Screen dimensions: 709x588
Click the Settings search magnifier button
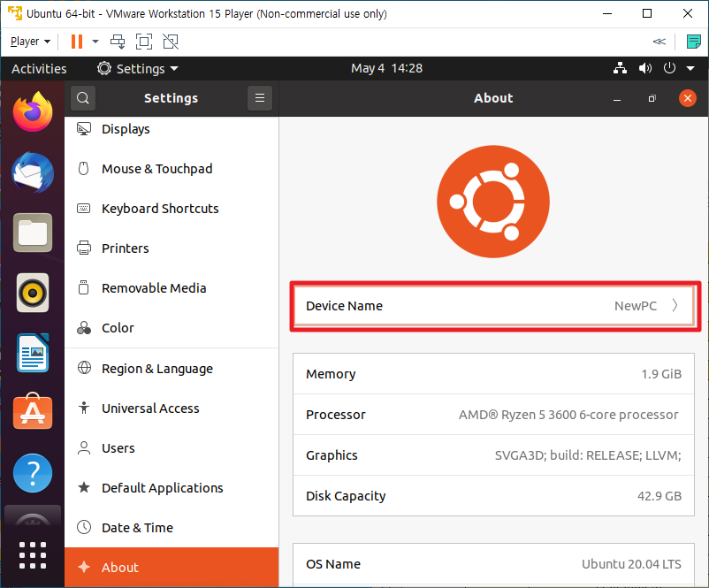[x=83, y=97]
